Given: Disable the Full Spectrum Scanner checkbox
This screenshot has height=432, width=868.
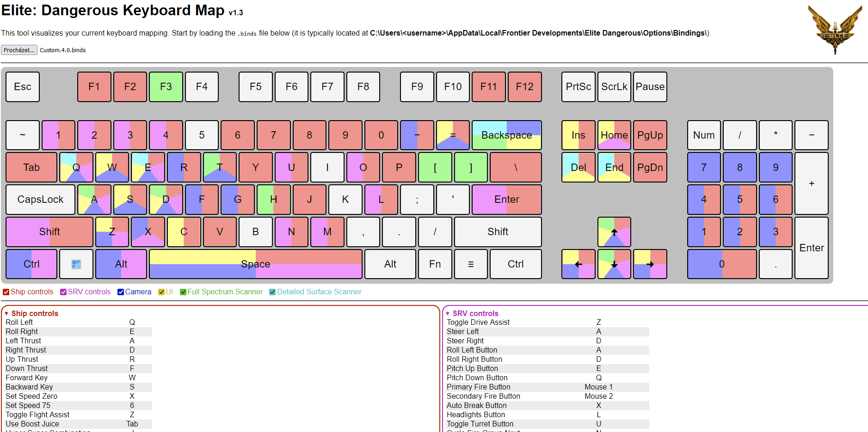Looking at the screenshot, I should 183,292.
